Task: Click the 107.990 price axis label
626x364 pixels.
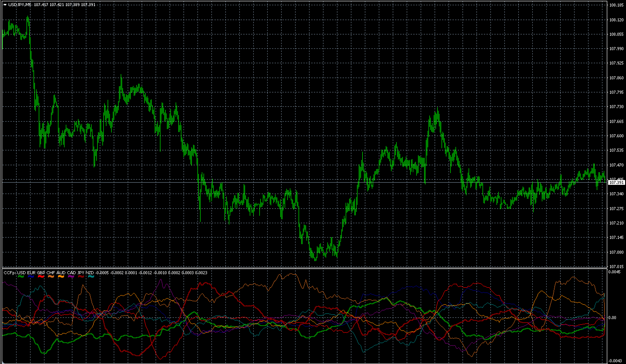Action: [616, 49]
